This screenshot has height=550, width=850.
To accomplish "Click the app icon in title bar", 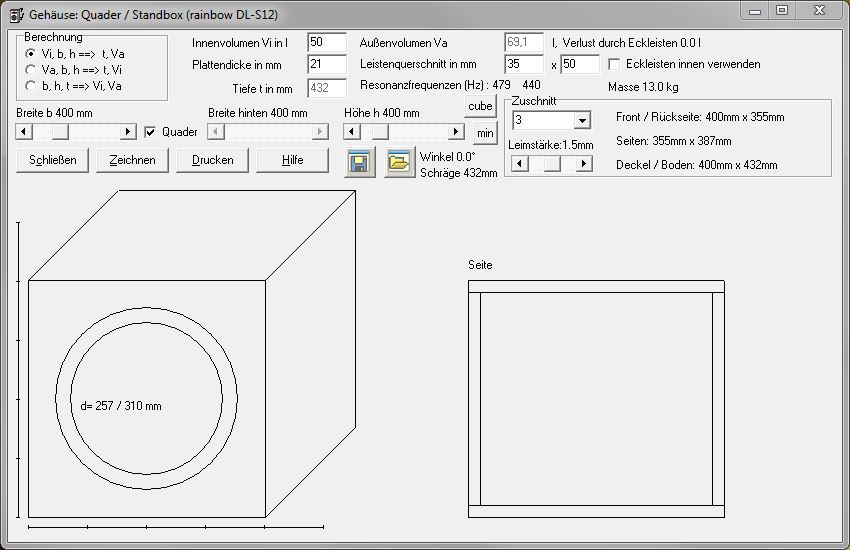I will point(17,15).
